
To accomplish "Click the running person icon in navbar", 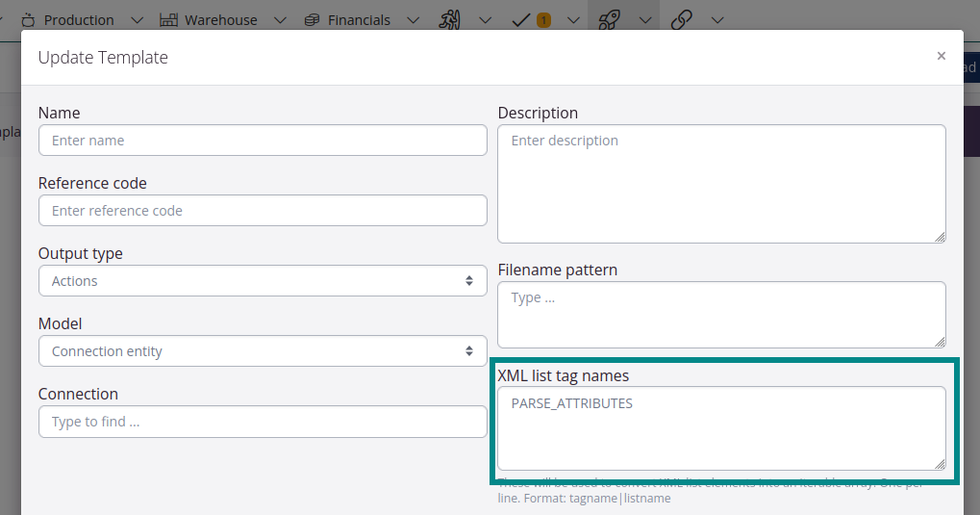I will pos(450,19).
